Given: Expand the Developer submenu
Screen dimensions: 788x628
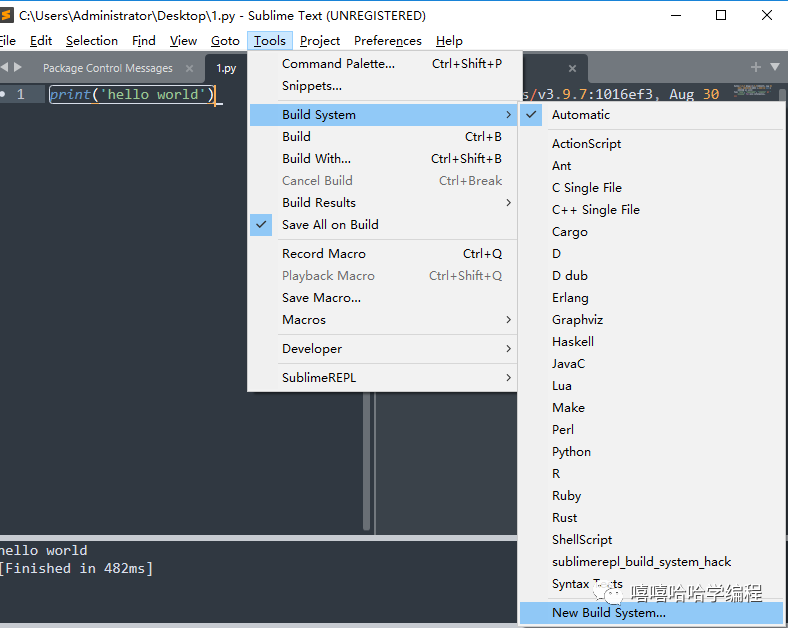Looking at the screenshot, I should pos(382,349).
